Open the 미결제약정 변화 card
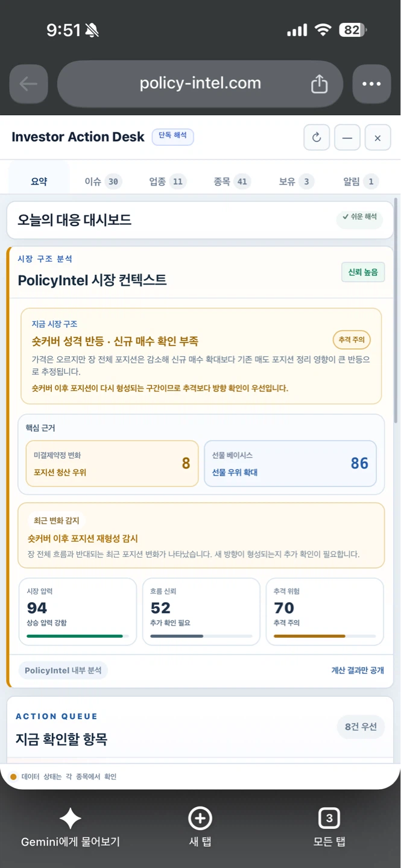This screenshot has width=401, height=868. coord(112,463)
